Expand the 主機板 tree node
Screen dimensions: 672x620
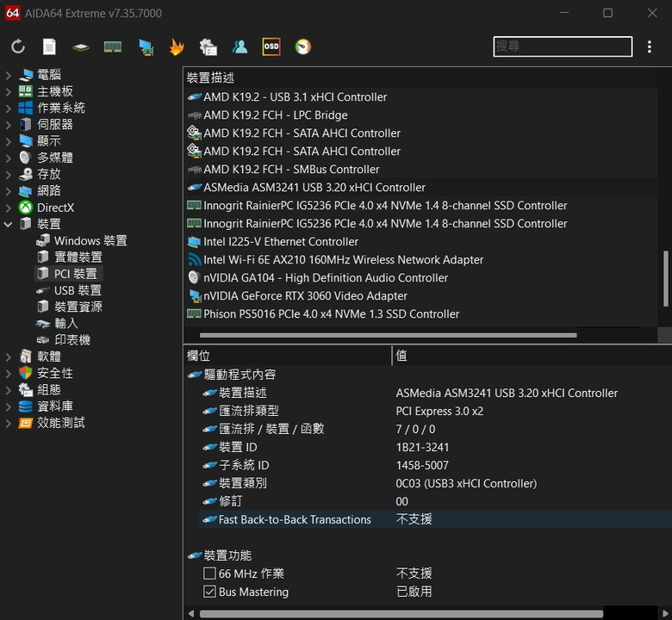pyautogui.click(x=8, y=91)
